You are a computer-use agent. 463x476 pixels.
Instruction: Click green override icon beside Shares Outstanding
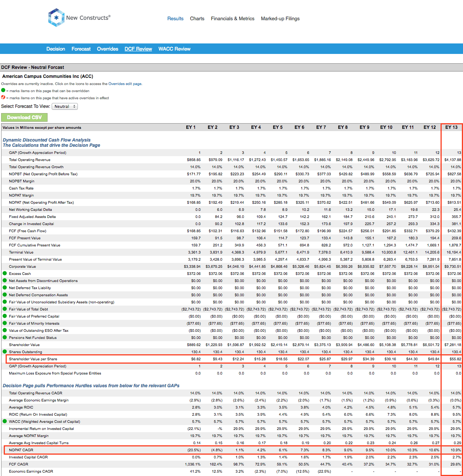pyautogui.click(x=5, y=352)
